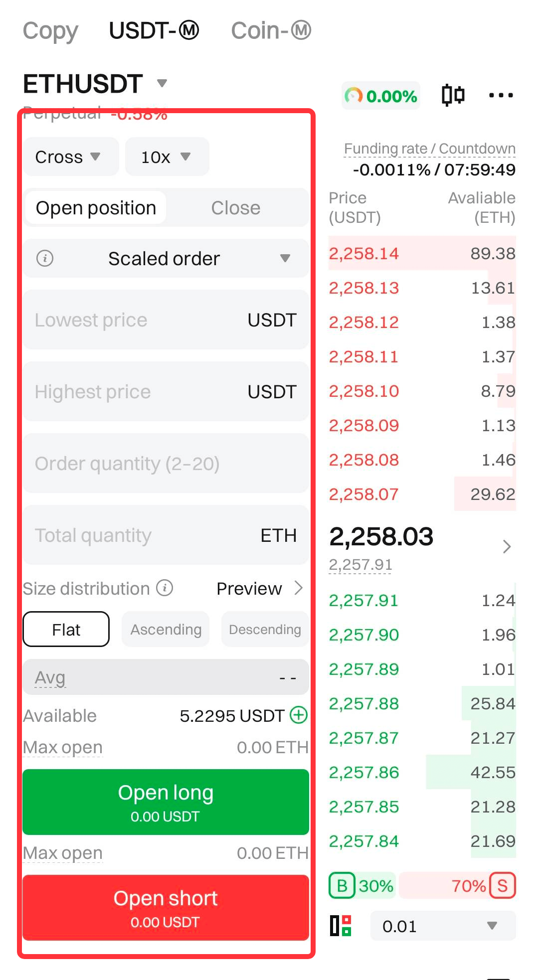This screenshot has height=980, width=538.
Task: Select Flat size distribution
Action: [x=66, y=630]
